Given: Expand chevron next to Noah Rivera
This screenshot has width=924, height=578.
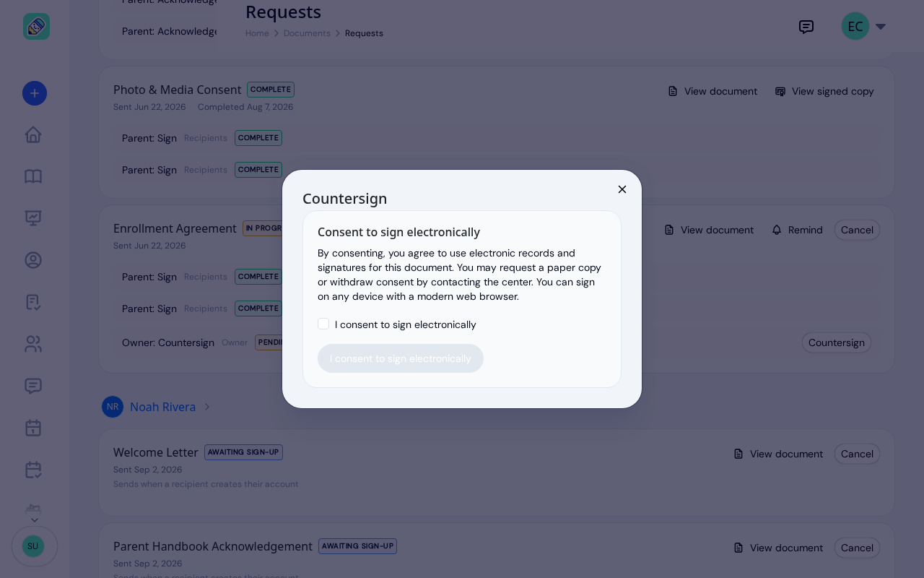Looking at the screenshot, I should tap(206, 407).
